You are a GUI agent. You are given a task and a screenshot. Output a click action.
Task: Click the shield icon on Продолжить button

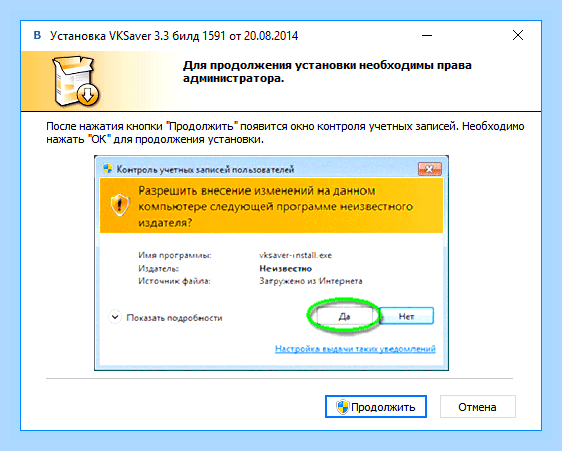[x=342, y=407]
